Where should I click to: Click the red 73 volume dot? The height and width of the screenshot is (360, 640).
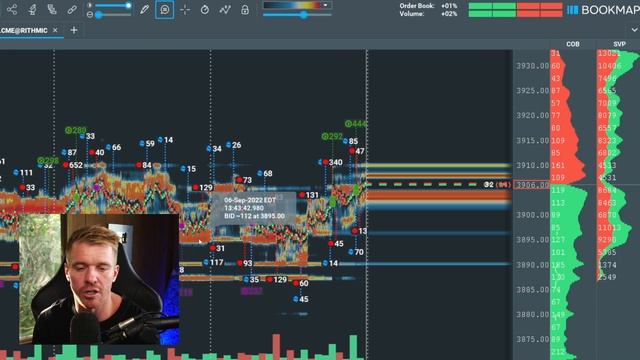239,180
